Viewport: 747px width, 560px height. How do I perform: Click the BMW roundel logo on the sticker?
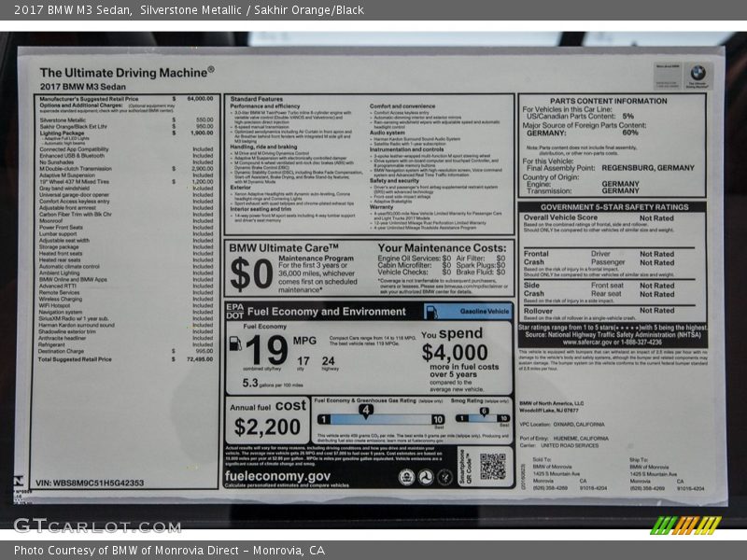[x=698, y=74]
